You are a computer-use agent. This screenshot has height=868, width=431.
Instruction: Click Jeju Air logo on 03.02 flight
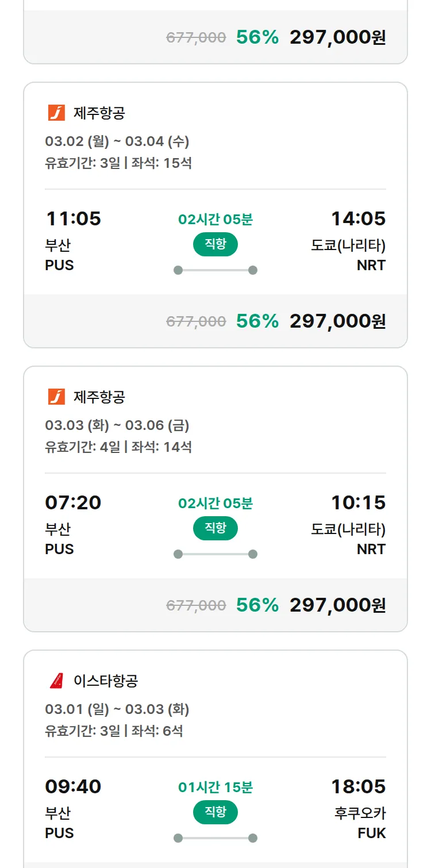tap(56, 113)
